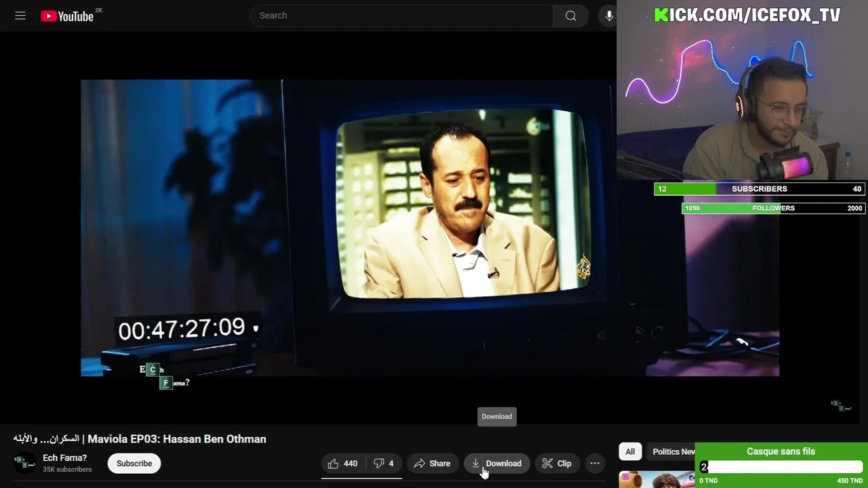Viewport: 868px width, 488px height.
Task: Click the video player area
Action: pyautogui.click(x=430, y=228)
